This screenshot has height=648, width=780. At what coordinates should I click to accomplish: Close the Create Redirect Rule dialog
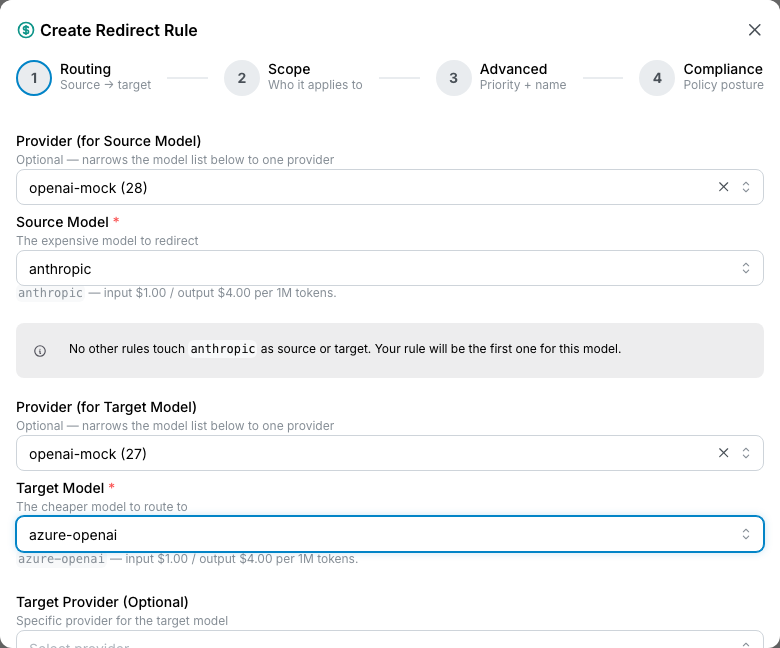coord(755,30)
